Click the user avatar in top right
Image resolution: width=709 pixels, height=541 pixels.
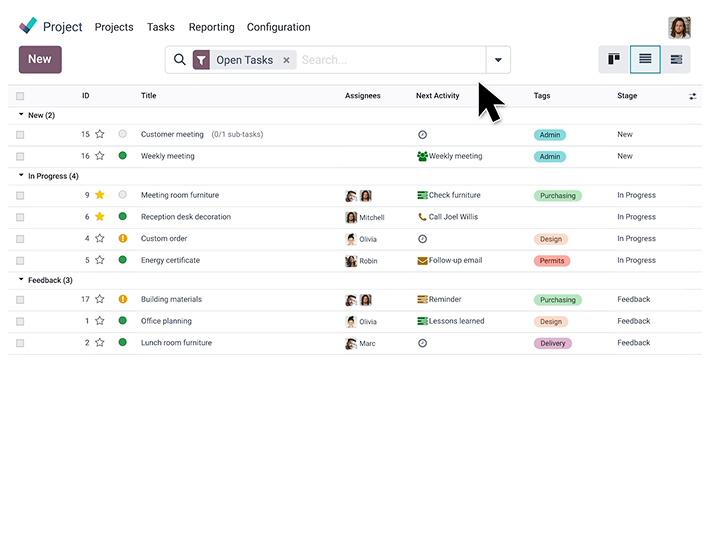(679, 27)
